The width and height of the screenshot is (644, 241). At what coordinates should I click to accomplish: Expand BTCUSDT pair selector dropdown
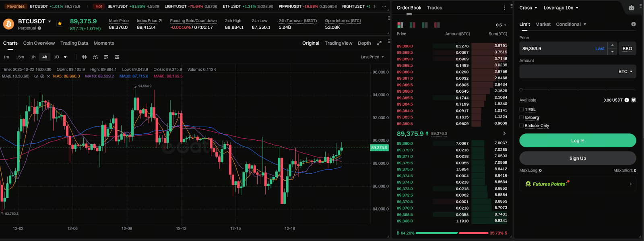(x=50, y=21)
